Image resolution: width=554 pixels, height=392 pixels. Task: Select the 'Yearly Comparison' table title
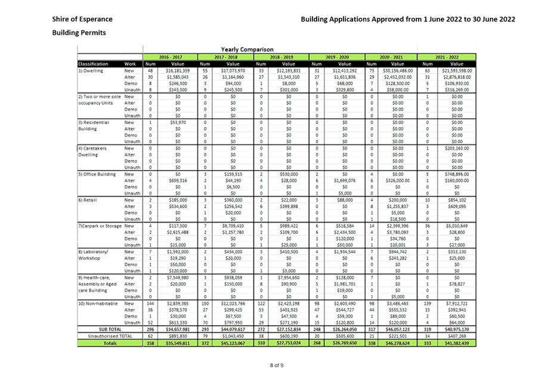pyautogui.click(x=247, y=49)
